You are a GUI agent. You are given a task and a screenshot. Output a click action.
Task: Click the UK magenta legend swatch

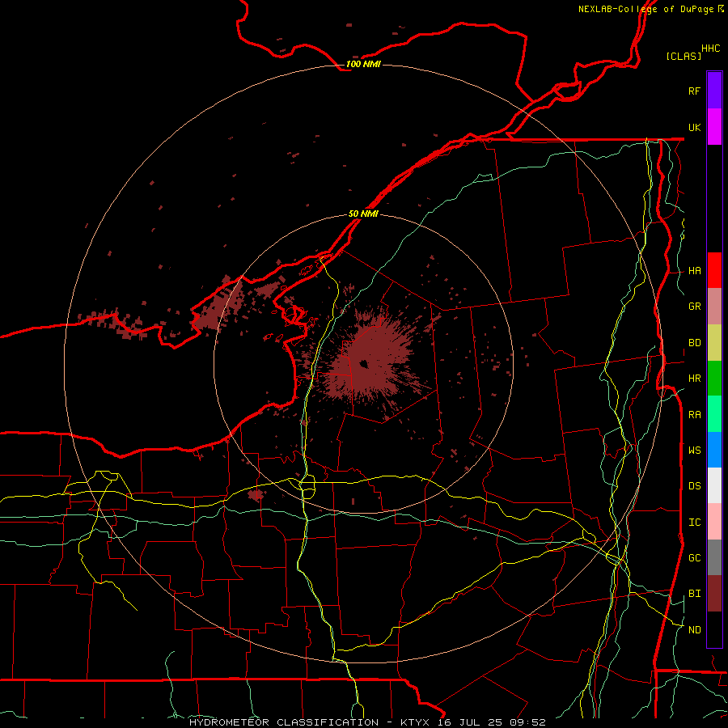click(x=714, y=127)
